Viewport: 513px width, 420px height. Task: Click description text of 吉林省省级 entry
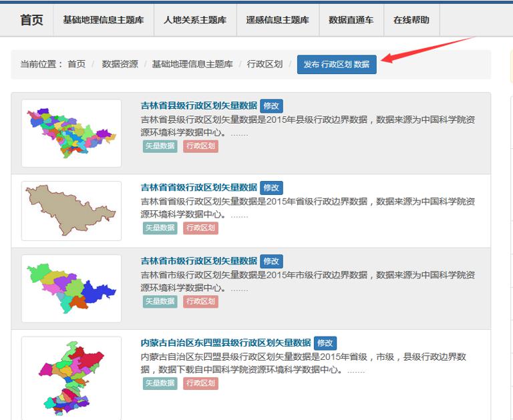(308, 208)
